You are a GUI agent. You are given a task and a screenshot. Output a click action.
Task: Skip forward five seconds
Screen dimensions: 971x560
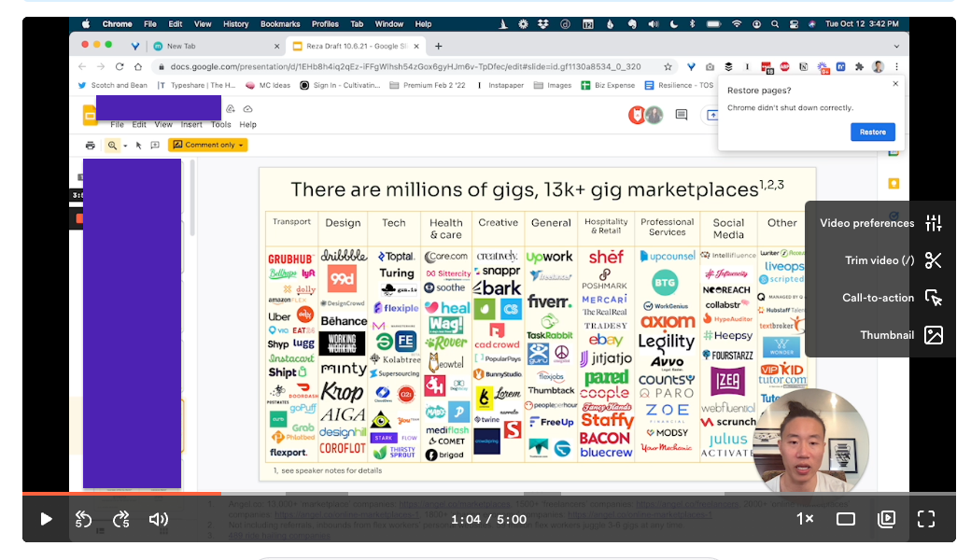click(x=121, y=519)
